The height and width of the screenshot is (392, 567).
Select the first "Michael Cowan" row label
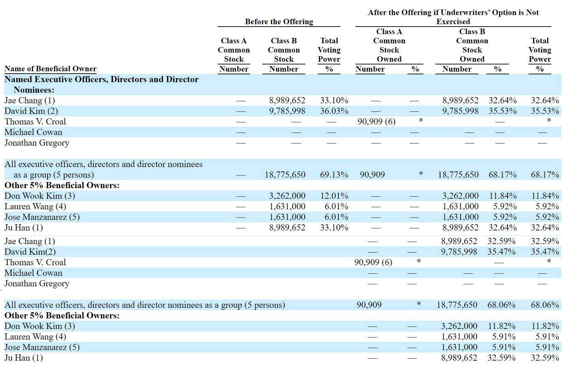pos(33,132)
